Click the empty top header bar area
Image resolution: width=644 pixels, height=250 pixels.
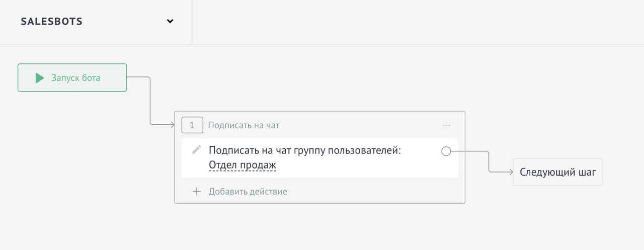[x=418, y=22]
